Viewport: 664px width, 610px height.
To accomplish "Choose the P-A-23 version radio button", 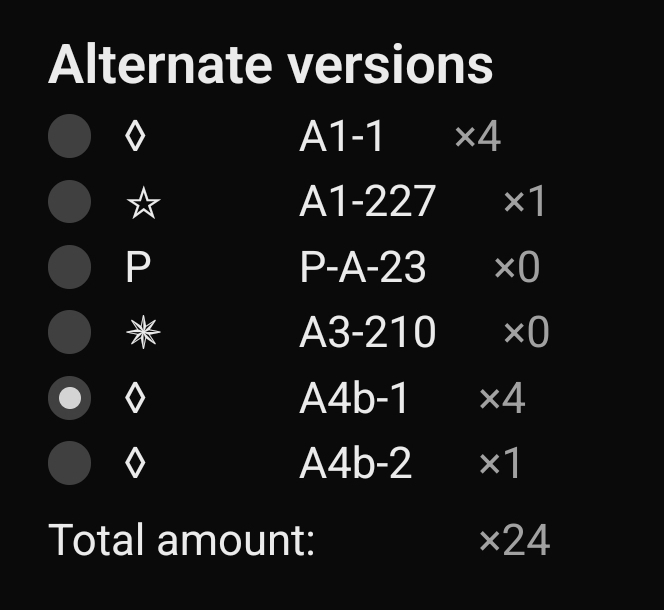I will coord(69,268).
